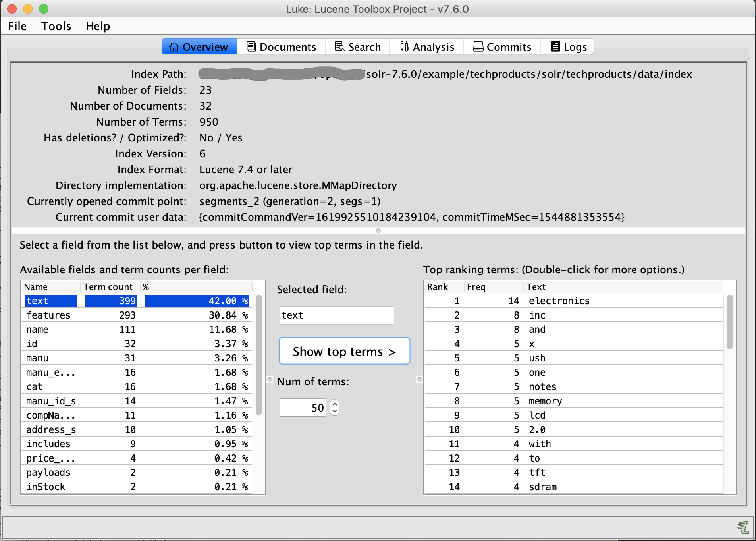Click the fields list vertical scrollbar
Image resolution: width=756 pixels, height=541 pixels.
[x=259, y=355]
